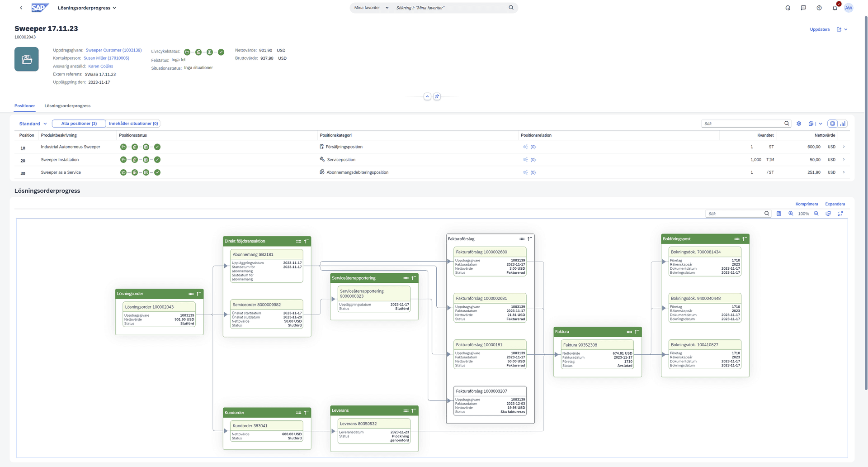Go back with the header arrow
Screen dimensions: 868x467
(21, 8)
